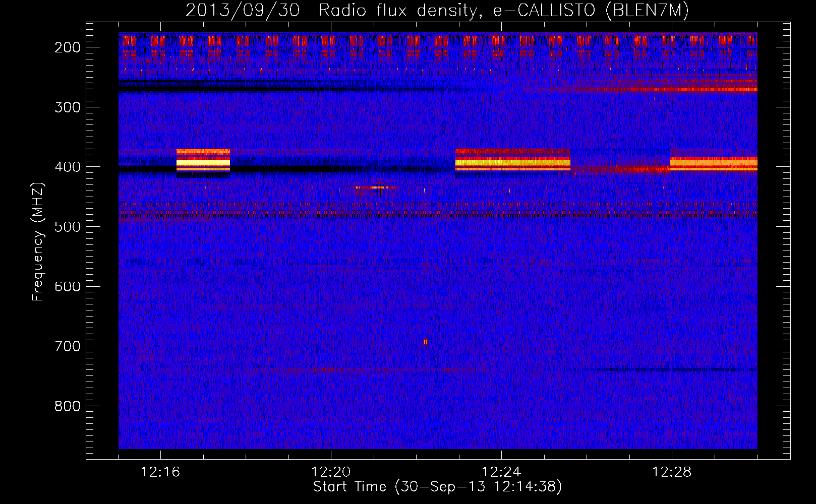Click the short red streak near 435 MHz
The height and width of the screenshot is (504, 816).
coord(376,187)
